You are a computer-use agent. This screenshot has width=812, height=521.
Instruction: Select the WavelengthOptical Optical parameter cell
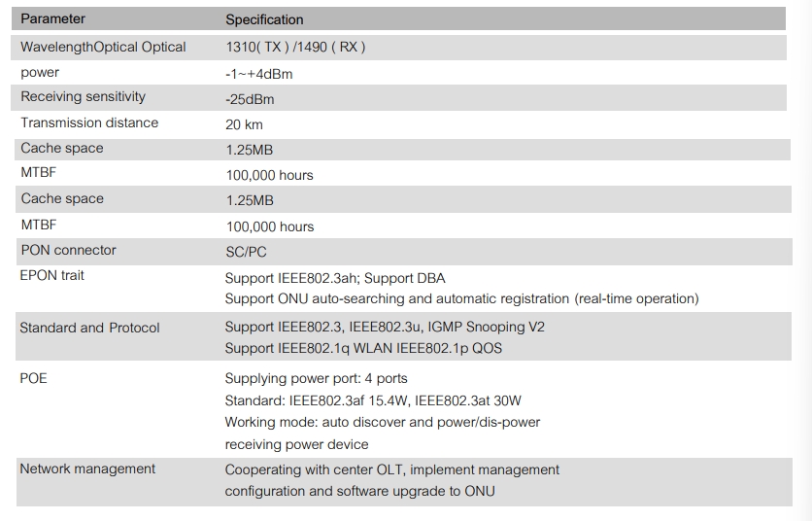(103, 47)
